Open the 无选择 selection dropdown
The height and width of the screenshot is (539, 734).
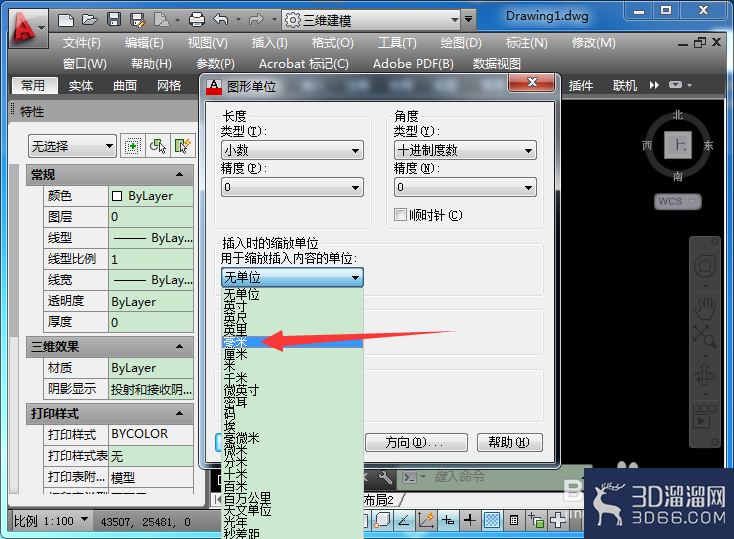click(72, 147)
